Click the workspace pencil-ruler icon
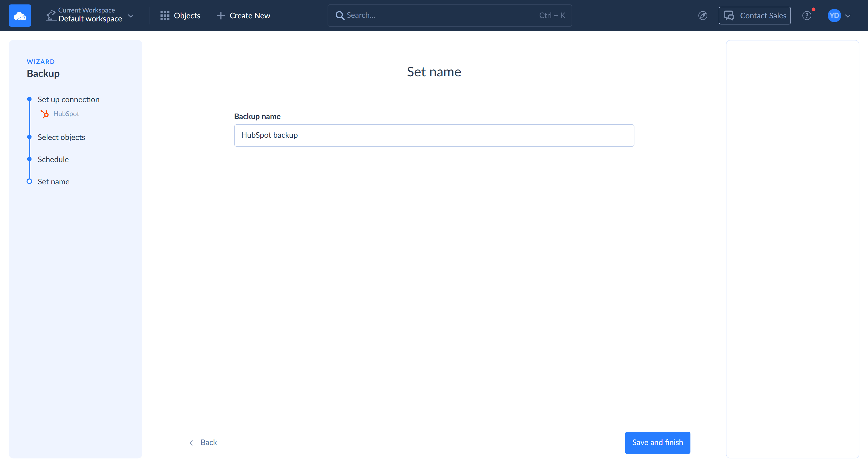The height and width of the screenshot is (467, 868). (51, 16)
